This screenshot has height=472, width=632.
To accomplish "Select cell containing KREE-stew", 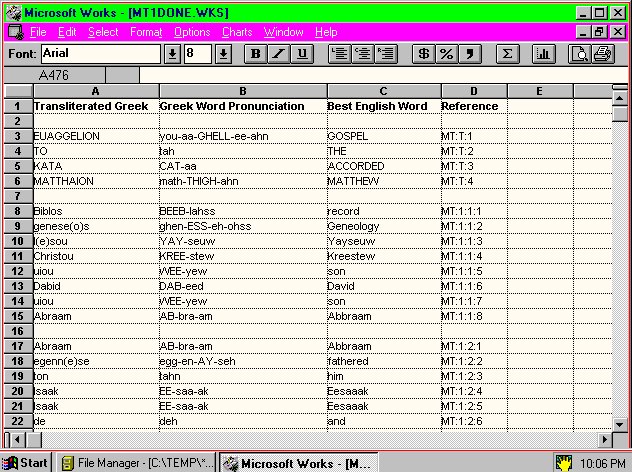I will [x=243, y=256].
